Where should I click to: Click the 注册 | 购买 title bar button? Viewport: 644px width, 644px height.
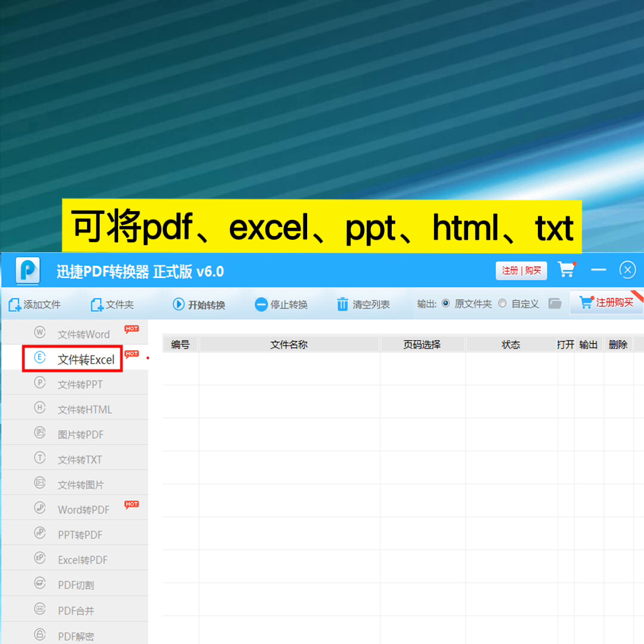[x=521, y=271]
